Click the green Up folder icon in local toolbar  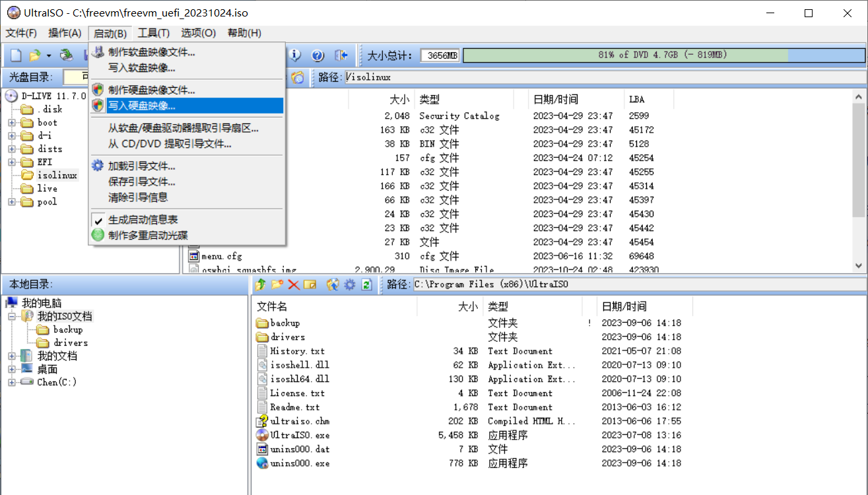(261, 284)
